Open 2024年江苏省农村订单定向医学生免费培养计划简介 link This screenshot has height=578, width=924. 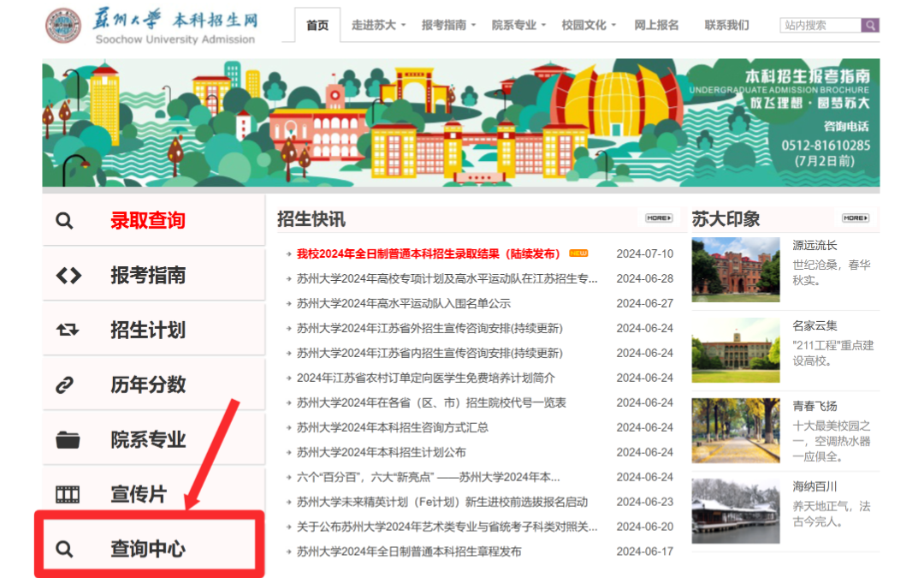425,378
